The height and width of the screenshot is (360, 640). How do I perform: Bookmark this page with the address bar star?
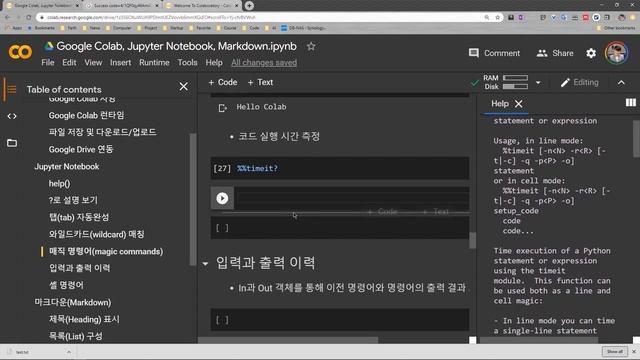[x=497, y=18]
